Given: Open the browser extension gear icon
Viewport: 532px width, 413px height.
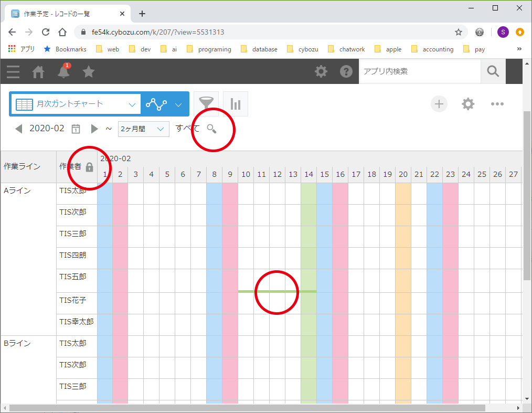Looking at the screenshot, I should (x=480, y=32).
